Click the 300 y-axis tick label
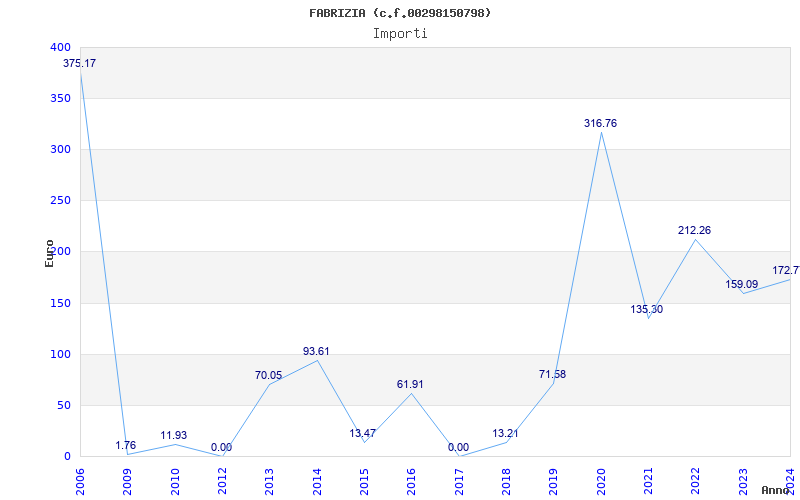Screen dimensions: 800x500 tap(60, 149)
